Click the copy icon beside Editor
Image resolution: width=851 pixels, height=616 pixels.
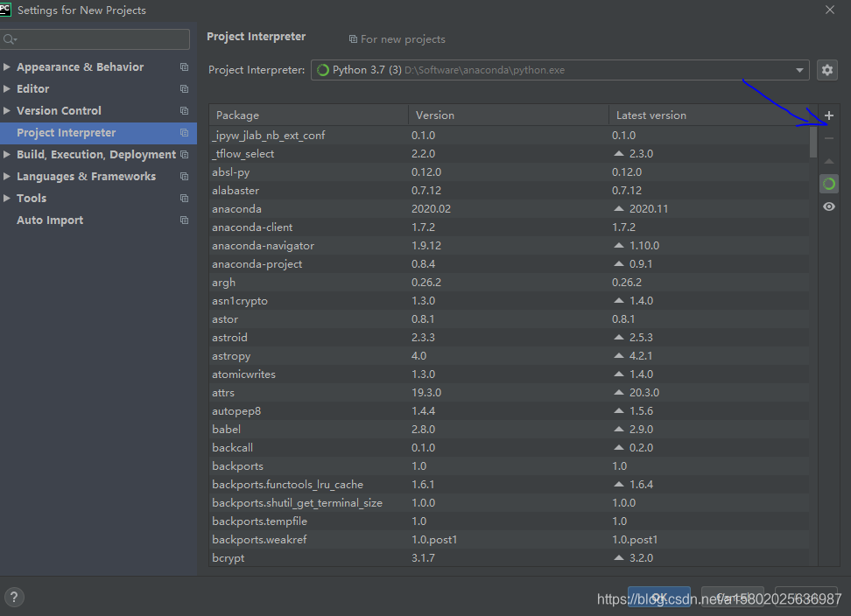(184, 88)
